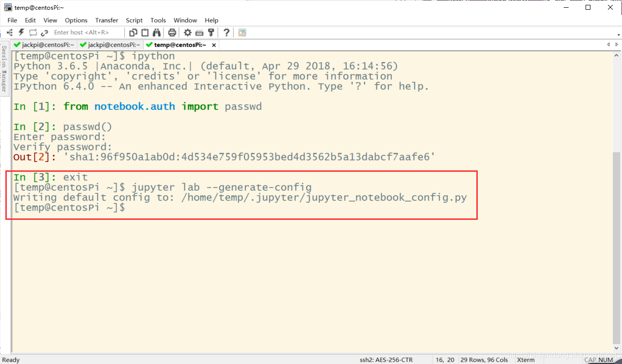The width and height of the screenshot is (622, 364).
Task: Click the 'Writing default config to' line
Action: click(240, 198)
